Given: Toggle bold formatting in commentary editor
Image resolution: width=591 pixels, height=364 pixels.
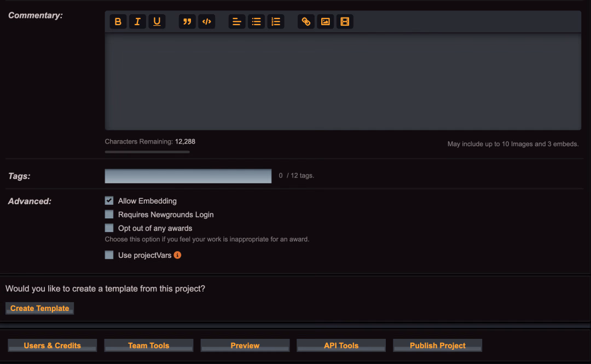Looking at the screenshot, I should (118, 21).
